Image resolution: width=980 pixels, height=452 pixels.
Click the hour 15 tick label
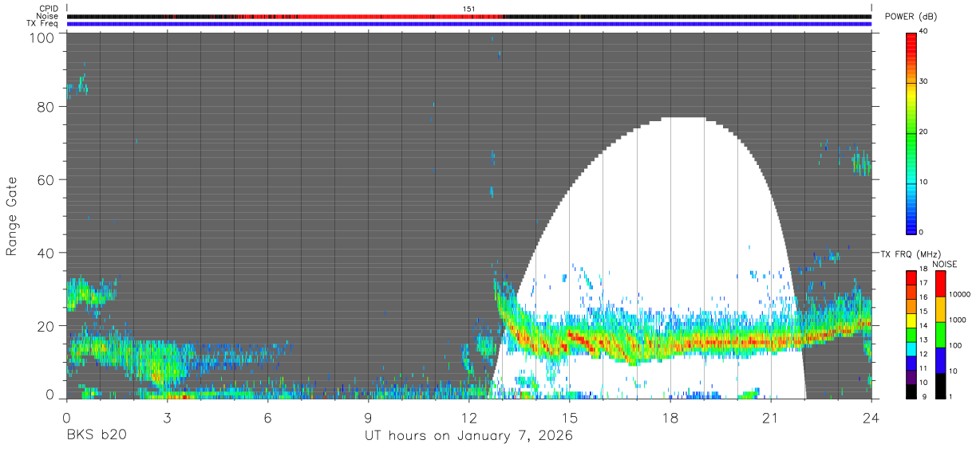coord(570,418)
